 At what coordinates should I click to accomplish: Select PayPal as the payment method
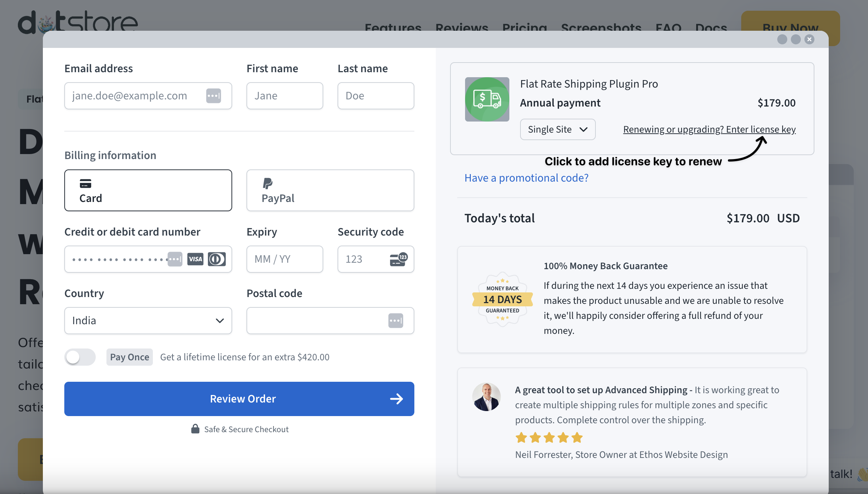[330, 191]
